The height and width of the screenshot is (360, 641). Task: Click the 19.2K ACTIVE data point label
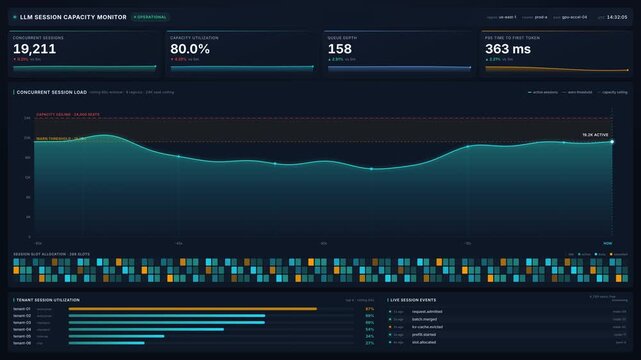click(x=595, y=135)
